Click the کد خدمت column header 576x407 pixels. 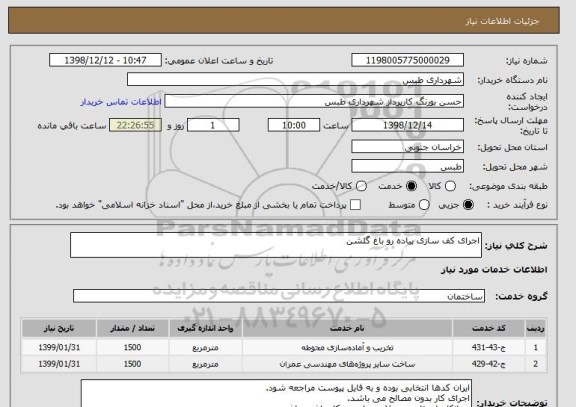[489, 328]
